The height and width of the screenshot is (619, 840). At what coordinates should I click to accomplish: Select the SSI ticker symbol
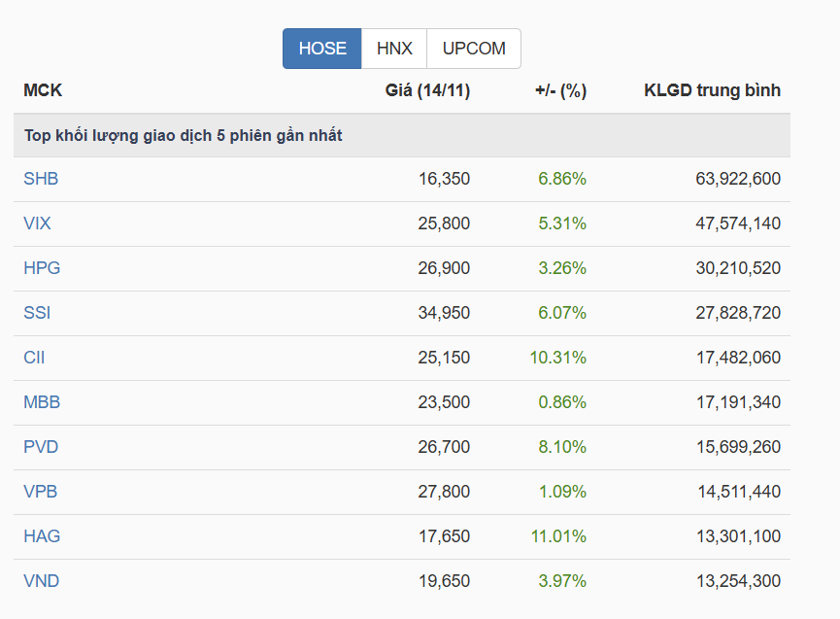pyautogui.click(x=37, y=313)
